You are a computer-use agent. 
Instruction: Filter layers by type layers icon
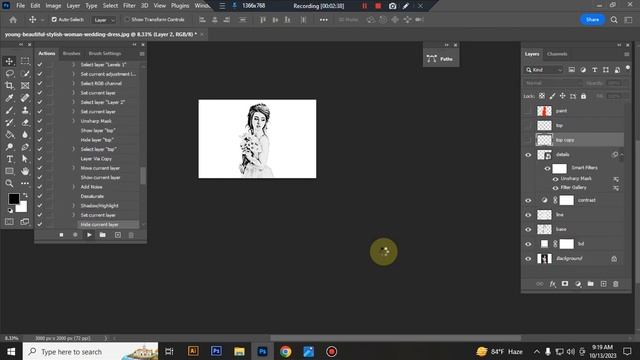click(595, 70)
